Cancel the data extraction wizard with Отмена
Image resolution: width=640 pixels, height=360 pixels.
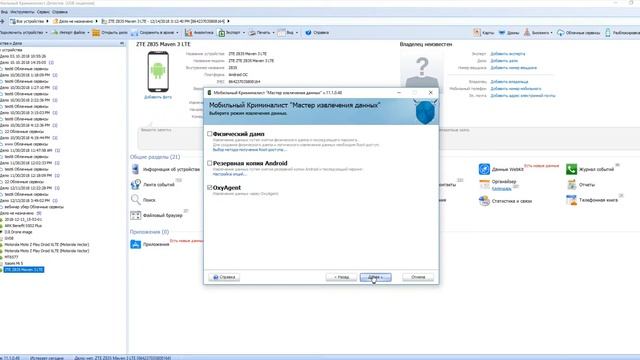(x=418, y=277)
